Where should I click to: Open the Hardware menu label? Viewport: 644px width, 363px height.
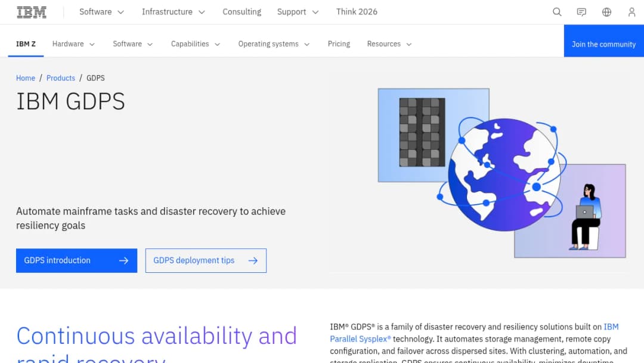click(x=68, y=44)
